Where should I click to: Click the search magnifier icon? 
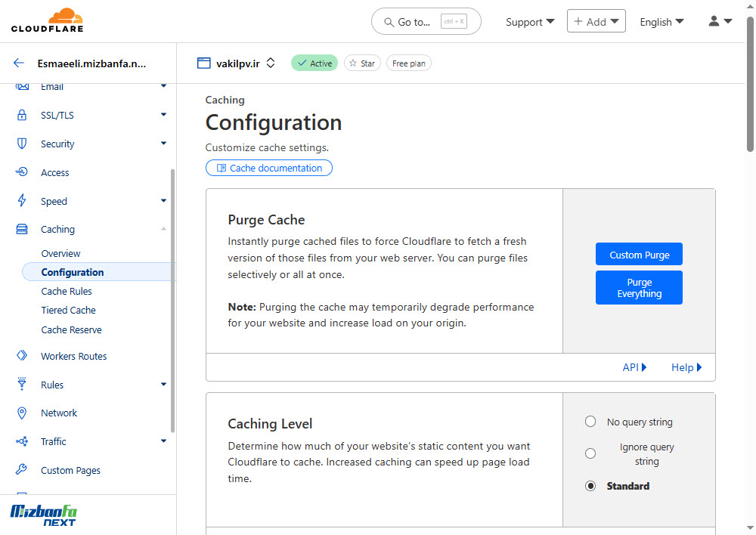(389, 22)
